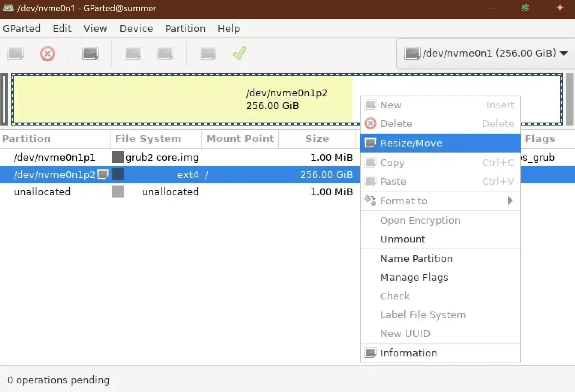Click the Format to icon in the context menu

[x=370, y=200]
